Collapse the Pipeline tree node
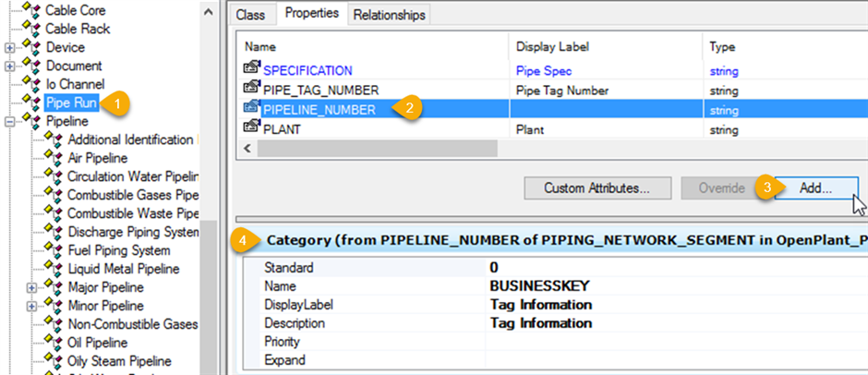868x375 pixels. [10, 121]
